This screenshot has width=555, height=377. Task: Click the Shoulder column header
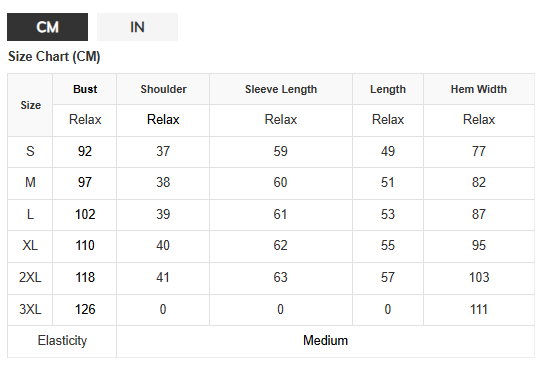point(163,89)
